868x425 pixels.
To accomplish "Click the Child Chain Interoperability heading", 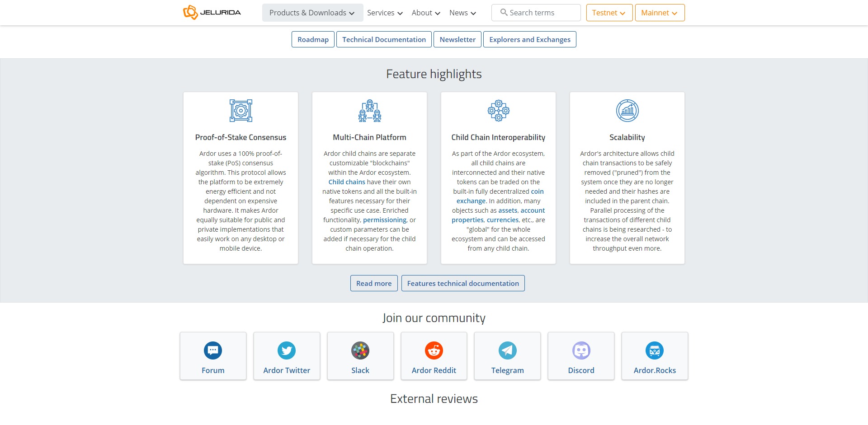I will (498, 137).
